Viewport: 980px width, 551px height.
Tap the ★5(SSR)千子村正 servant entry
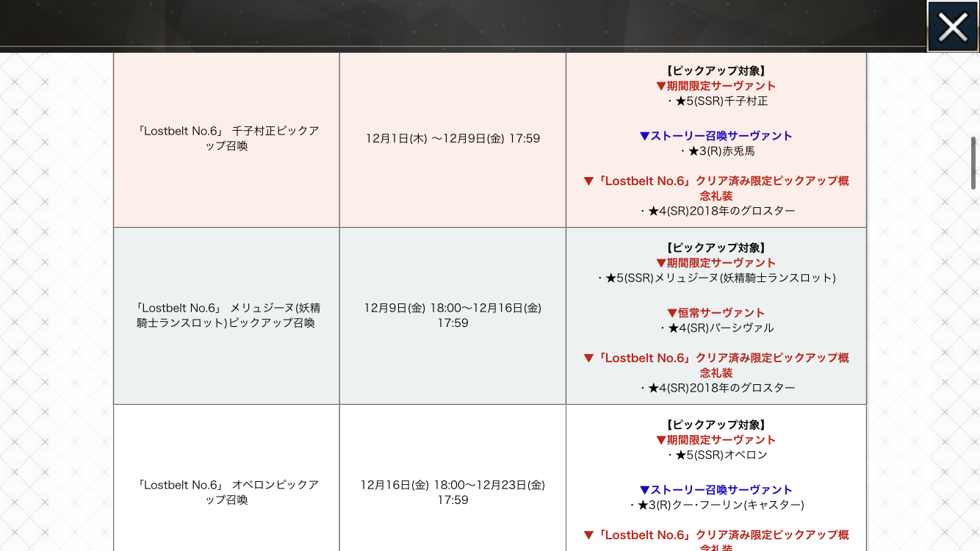pos(716,101)
